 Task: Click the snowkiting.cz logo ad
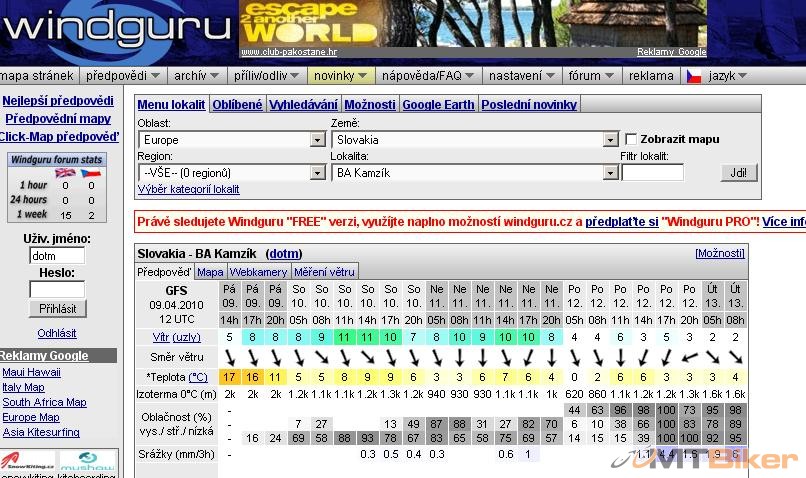(28, 464)
